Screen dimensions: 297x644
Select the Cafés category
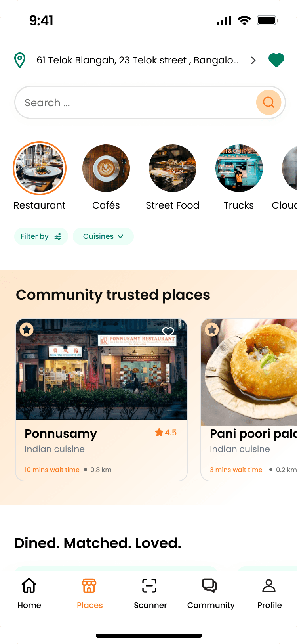pos(106,168)
